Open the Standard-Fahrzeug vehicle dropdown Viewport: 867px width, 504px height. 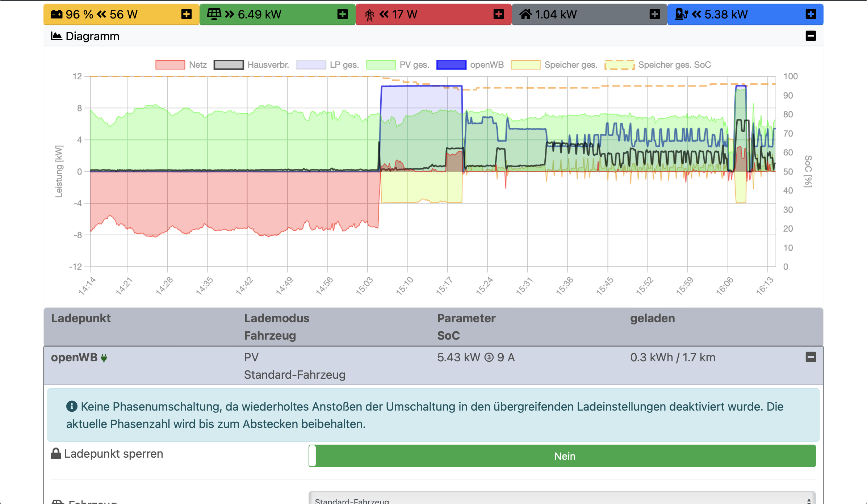coord(562,500)
